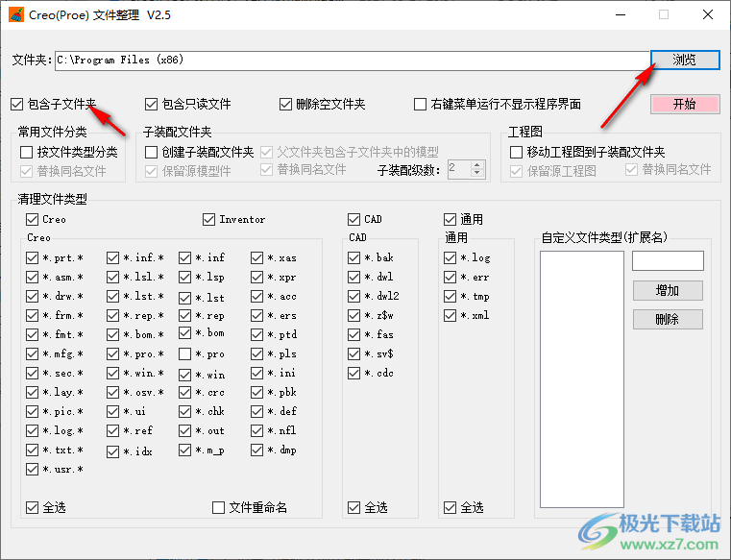Screen dimensions: 731x560
Task: Uncheck the *.nfl file type
Action: point(256,431)
